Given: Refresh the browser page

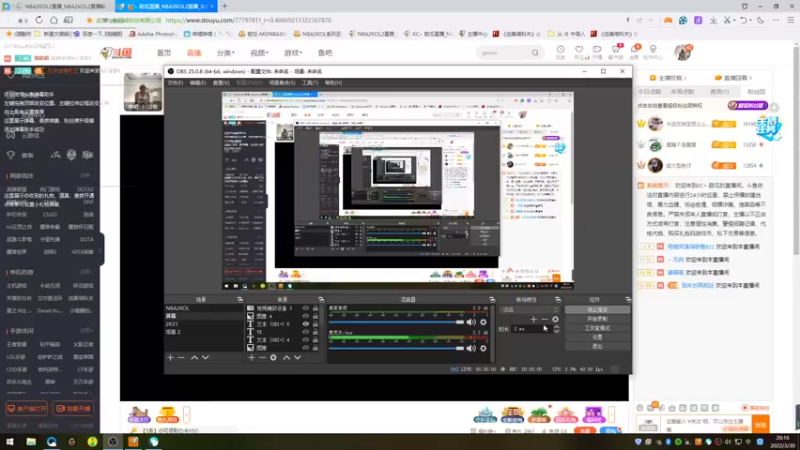Looking at the screenshot, I should point(39,20).
